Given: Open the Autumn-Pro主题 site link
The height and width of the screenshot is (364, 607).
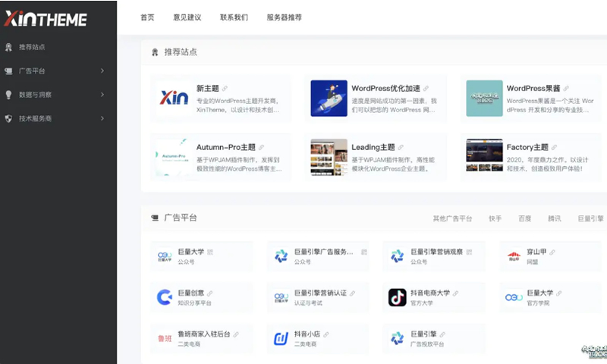Looking at the screenshot, I should click(225, 147).
